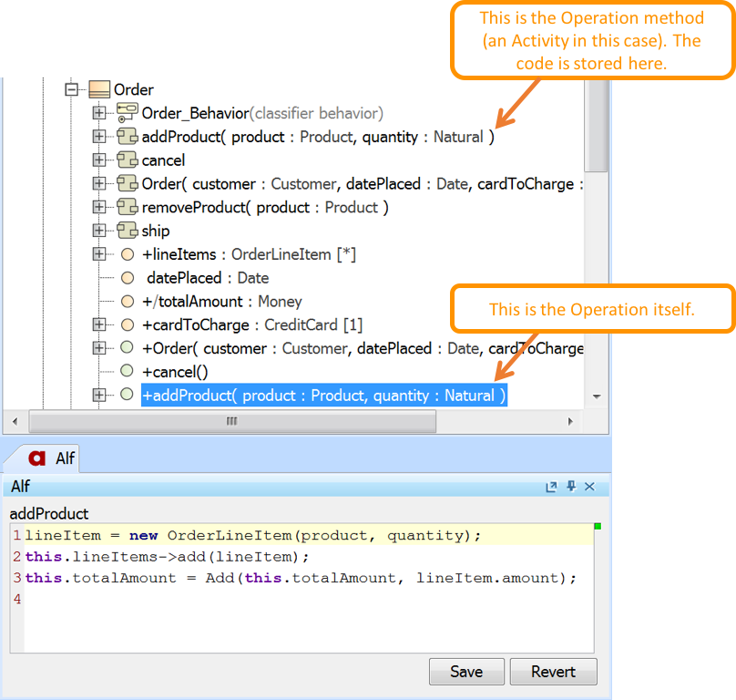Select the Order_Behavior classifier behavior icon
Image resolution: width=736 pixels, height=700 pixels.
point(128,113)
